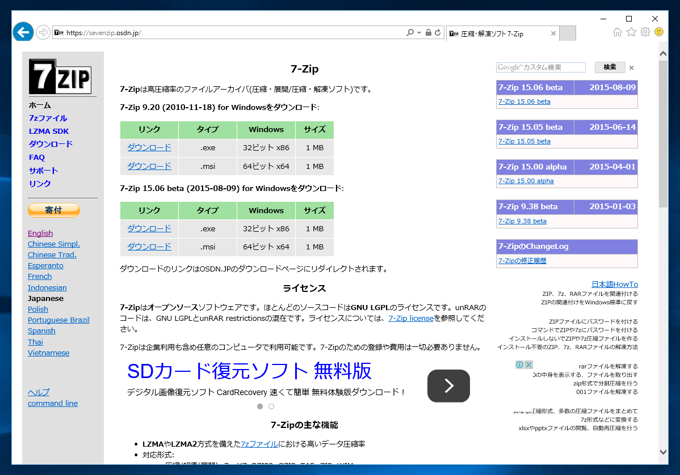Viewport: 680px width, 475px height.
Task: Open the リンク sidebar menu link
Action: (40, 183)
